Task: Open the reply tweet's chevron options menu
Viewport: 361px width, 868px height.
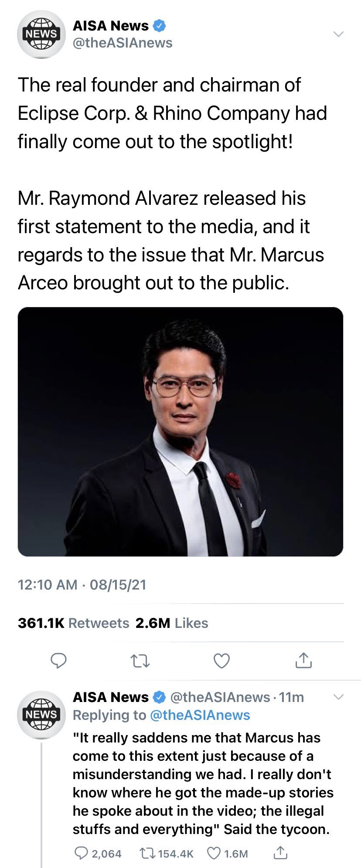Action: click(338, 697)
